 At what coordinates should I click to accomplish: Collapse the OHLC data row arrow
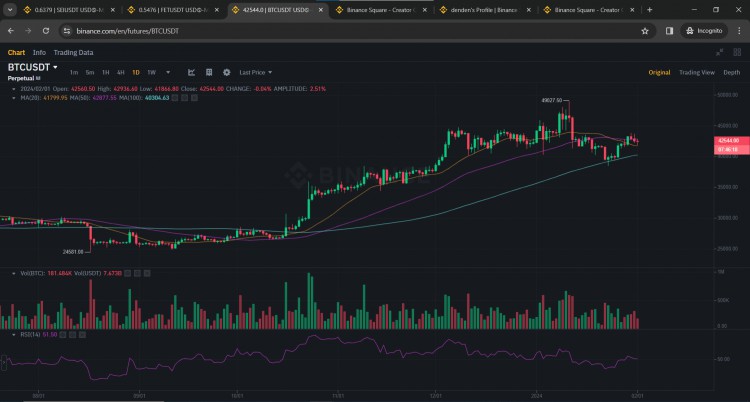14,89
